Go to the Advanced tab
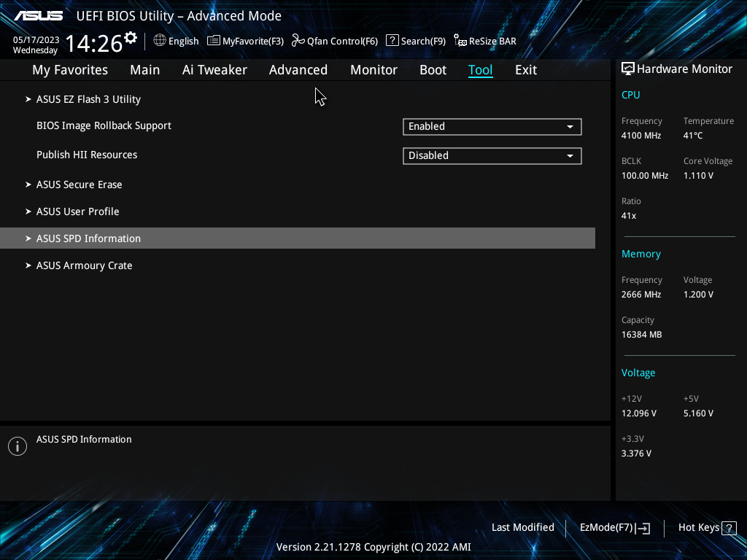The height and width of the screenshot is (560, 747). pyautogui.click(x=298, y=70)
